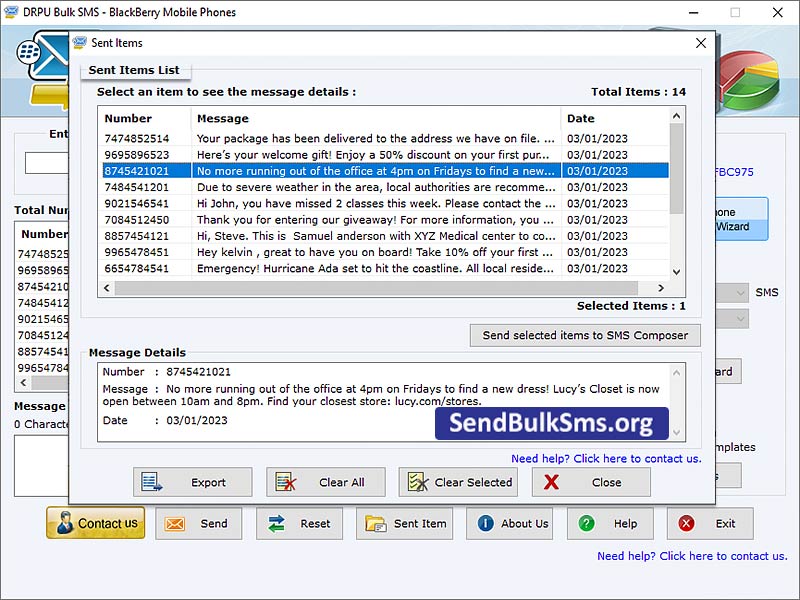Click the Export button icon

[x=153, y=482]
